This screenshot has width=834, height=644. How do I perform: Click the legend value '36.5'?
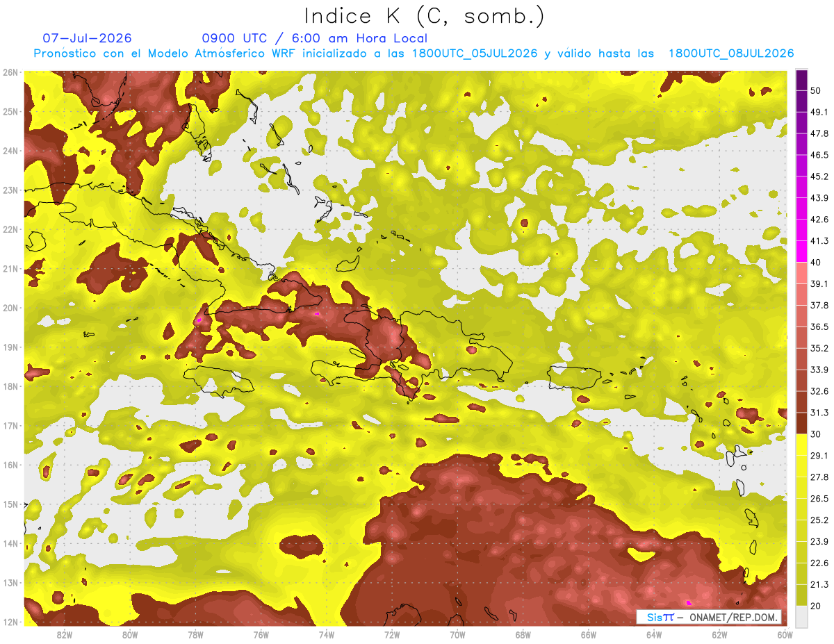coord(819,327)
